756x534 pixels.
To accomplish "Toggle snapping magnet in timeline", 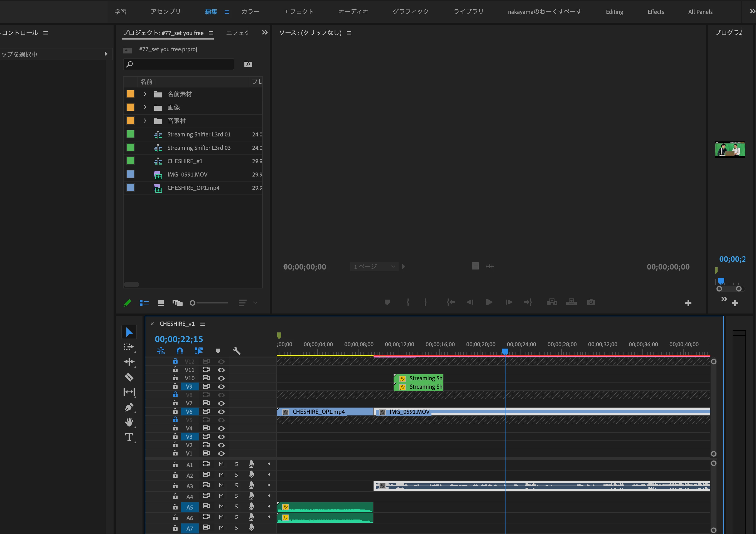I will click(x=180, y=351).
